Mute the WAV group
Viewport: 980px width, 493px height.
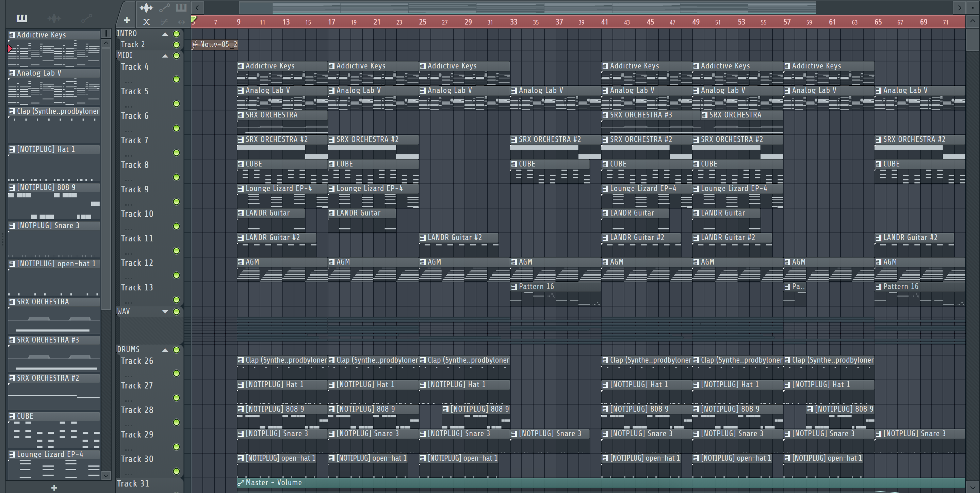click(x=177, y=312)
